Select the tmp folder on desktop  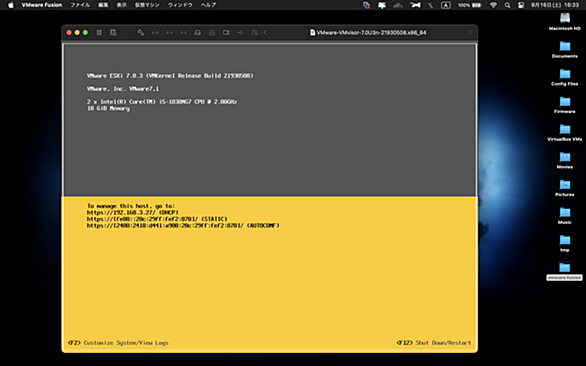click(x=565, y=243)
